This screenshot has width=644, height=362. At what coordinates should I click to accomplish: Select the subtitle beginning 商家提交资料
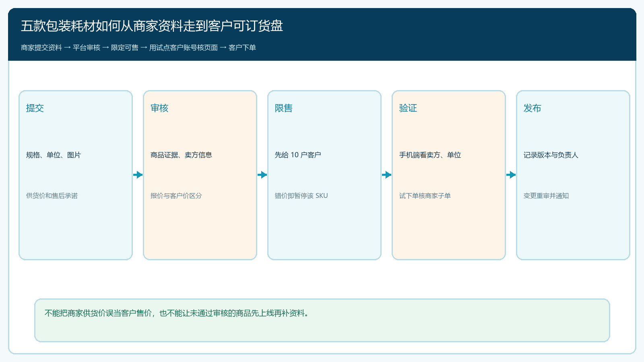pos(138,47)
